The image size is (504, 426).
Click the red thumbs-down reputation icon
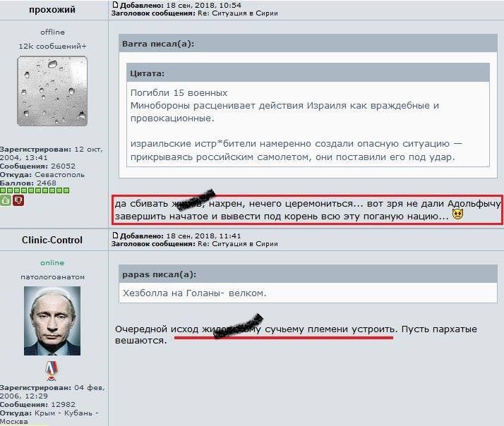coord(18,200)
